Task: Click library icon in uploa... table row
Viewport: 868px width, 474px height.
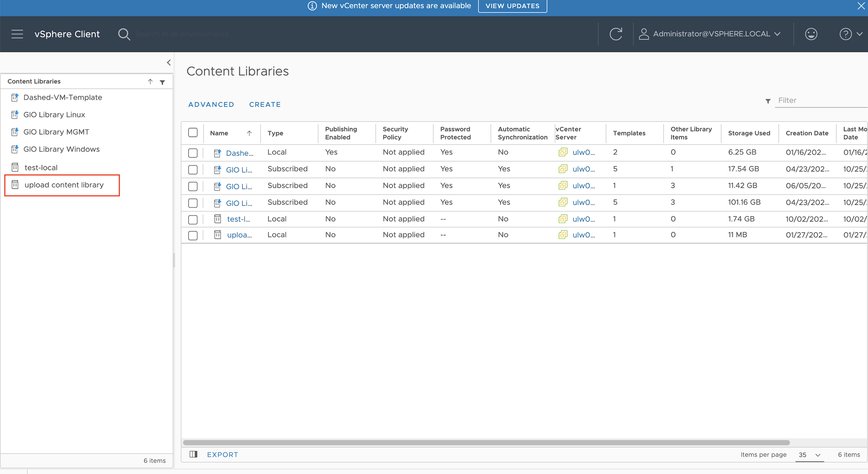Action: pyautogui.click(x=218, y=235)
